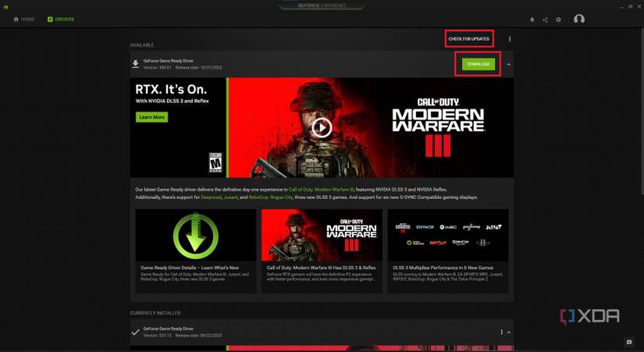The height and width of the screenshot is (352, 644).
Task: Open the more options menu beside Check for Updates
Action: [510, 39]
